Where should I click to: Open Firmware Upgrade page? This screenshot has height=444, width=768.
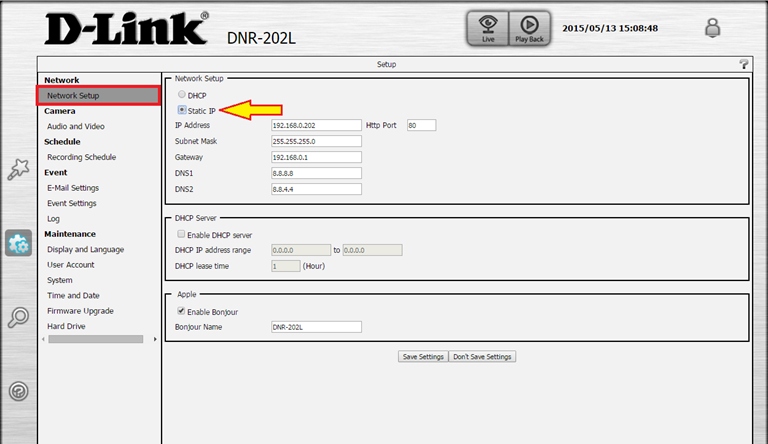80,311
